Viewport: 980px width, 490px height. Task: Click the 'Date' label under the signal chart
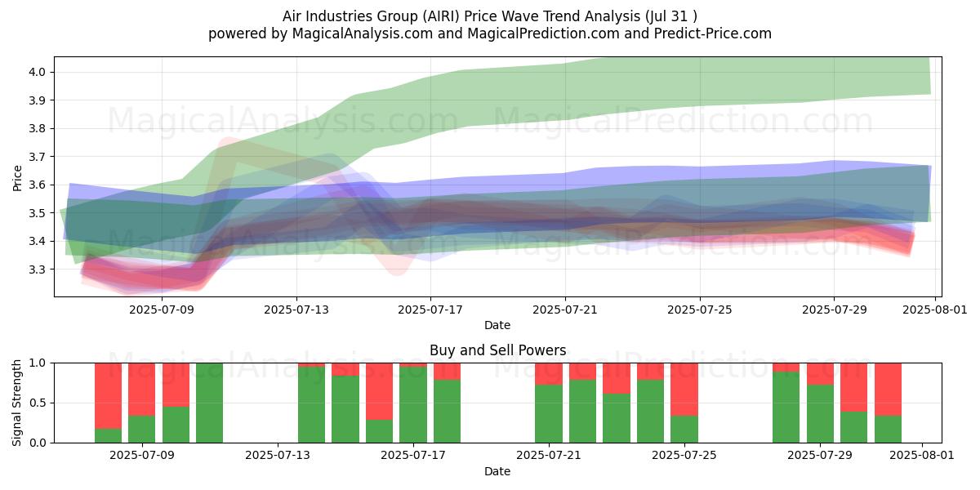tap(497, 471)
